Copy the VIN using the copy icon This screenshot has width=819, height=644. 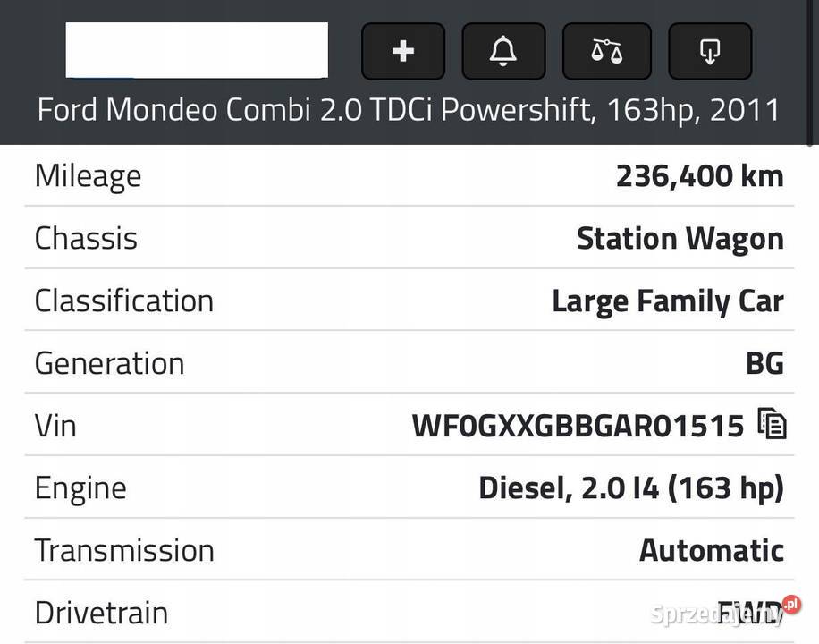(x=772, y=423)
